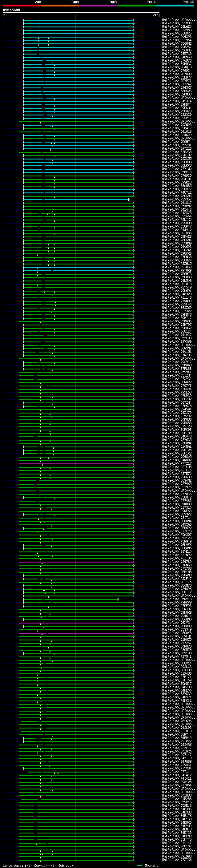Select hit label UniRef100_Q67BD0
Screen dimensions: 197x868
(x=176, y=74)
